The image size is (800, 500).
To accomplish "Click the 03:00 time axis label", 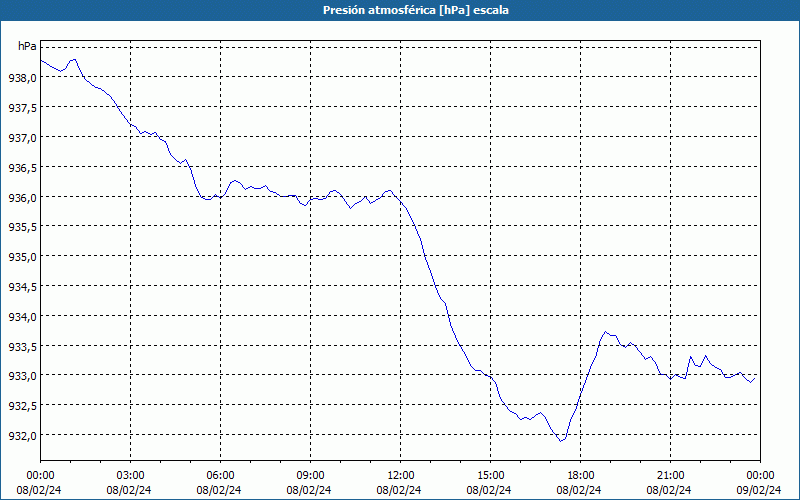I will (x=131, y=476).
